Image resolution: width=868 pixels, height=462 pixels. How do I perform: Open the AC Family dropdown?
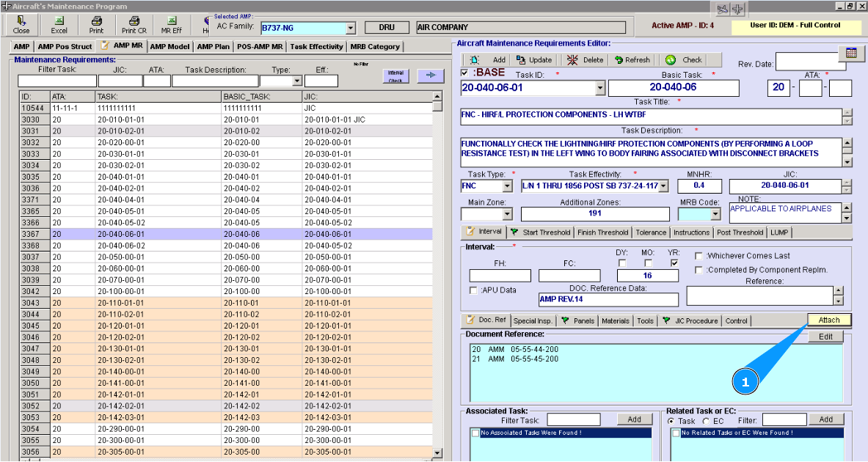click(x=351, y=29)
